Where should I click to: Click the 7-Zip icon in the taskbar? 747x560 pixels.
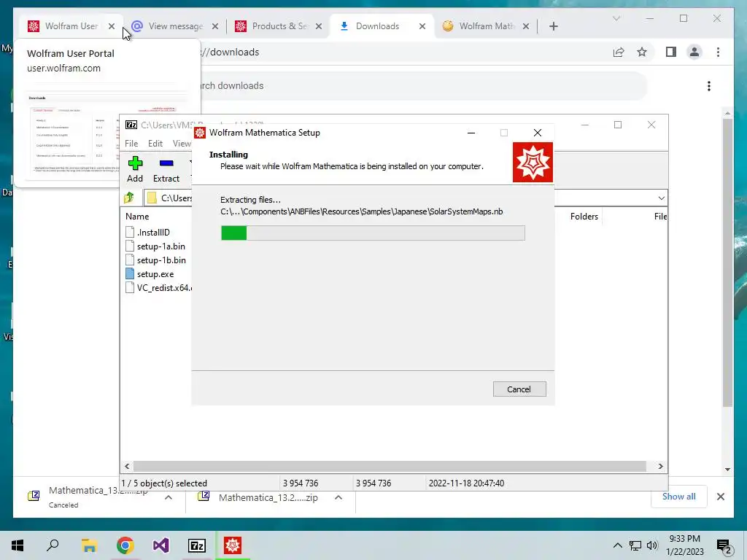(x=197, y=545)
